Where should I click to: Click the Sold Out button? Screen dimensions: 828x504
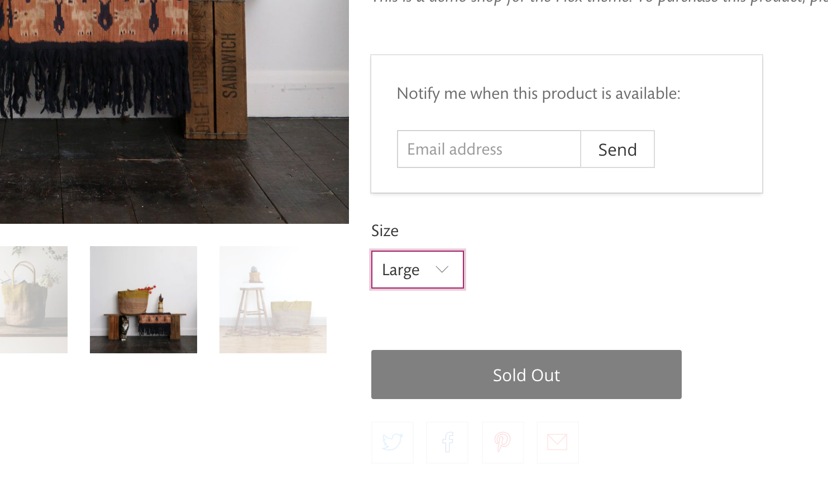pyautogui.click(x=526, y=375)
